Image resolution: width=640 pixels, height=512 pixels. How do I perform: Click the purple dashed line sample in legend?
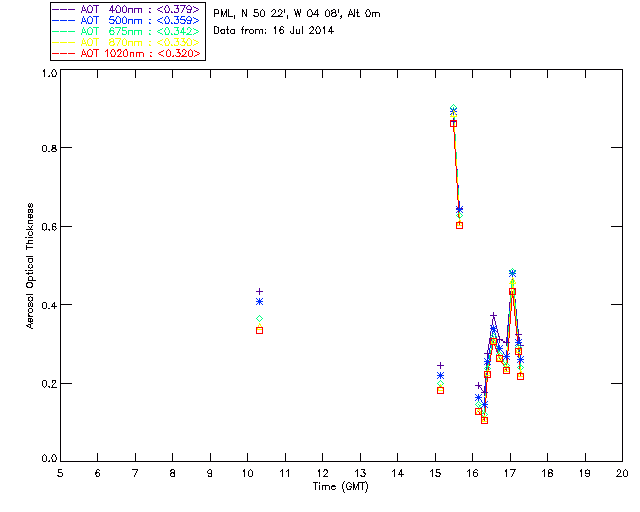pos(64,9)
